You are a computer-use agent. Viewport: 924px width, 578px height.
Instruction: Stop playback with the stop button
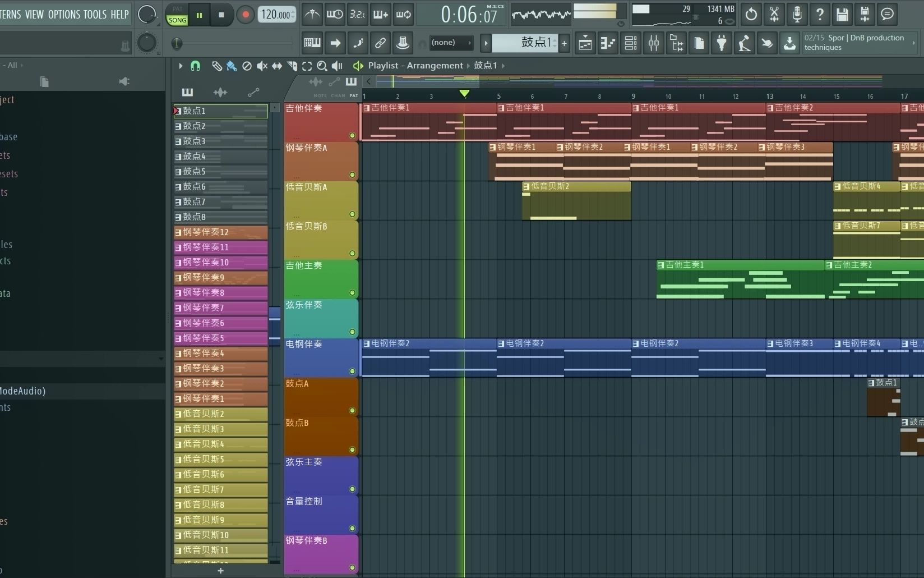point(221,15)
